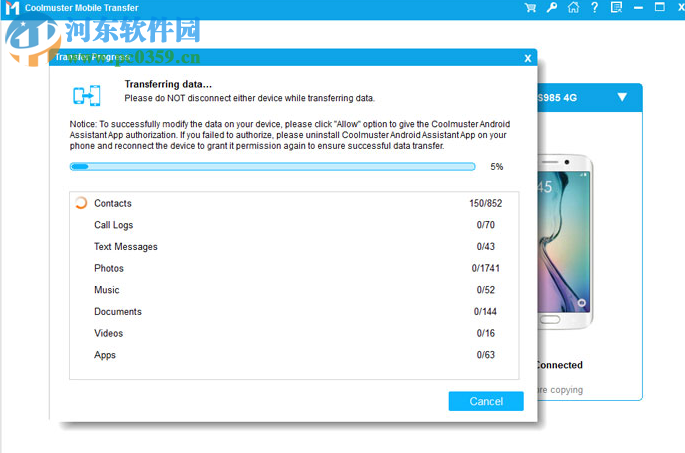Close the Transfer Progress dialog
This screenshot has height=453, width=685.
coord(528,58)
